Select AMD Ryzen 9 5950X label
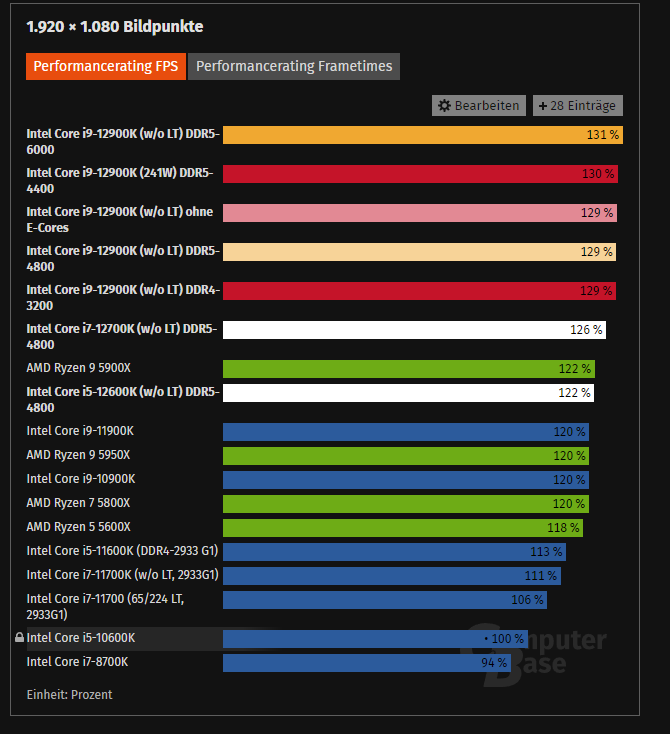670x734 pixels. click(x=78, y=455)
